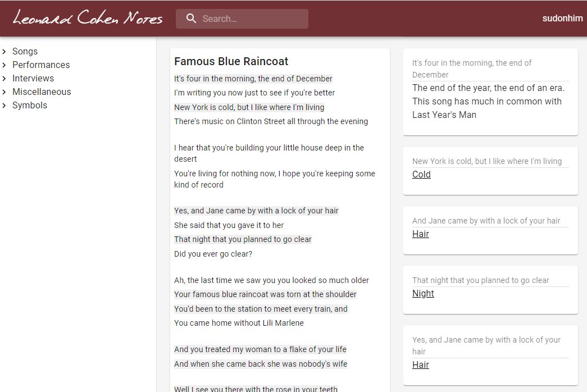Open the Leonard Cohen Notes home logo
Viewport: 587px width, 392px height.
(88, 18)
